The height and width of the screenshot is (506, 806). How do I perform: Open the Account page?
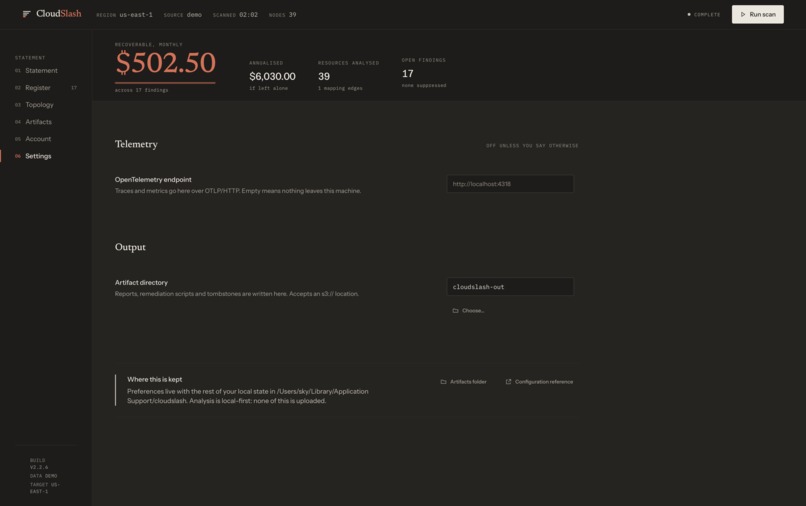[x=38, y=139]
